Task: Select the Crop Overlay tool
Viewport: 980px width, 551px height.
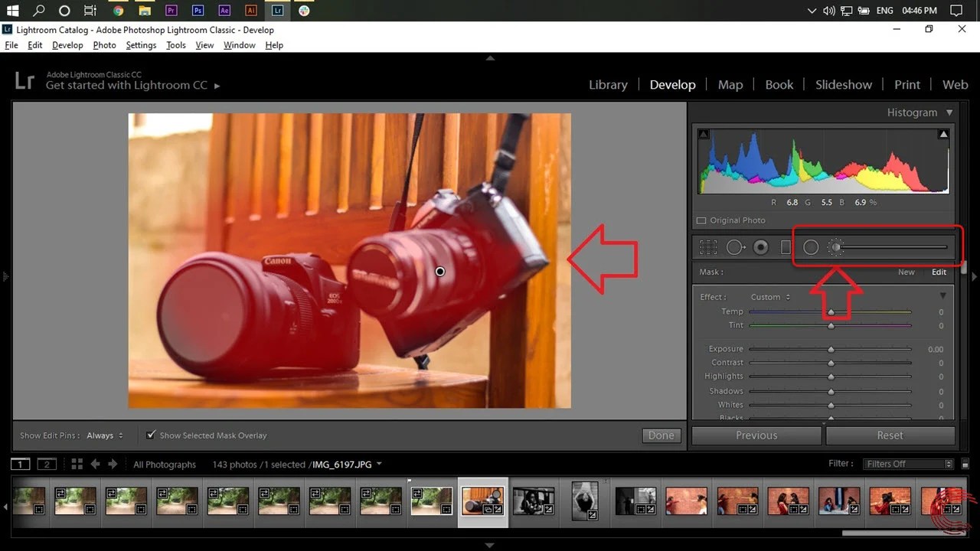Action: [x=708, y=247]
